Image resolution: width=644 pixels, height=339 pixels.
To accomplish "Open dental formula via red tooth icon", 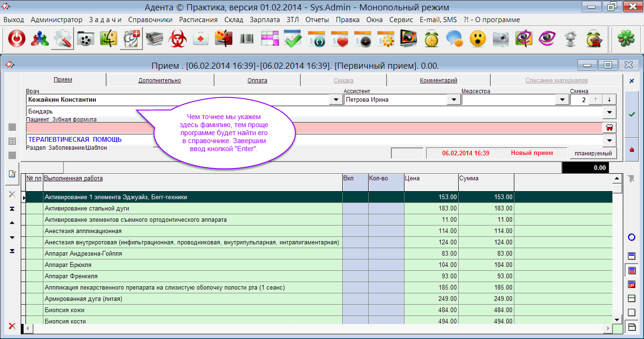I will [609, 128].
